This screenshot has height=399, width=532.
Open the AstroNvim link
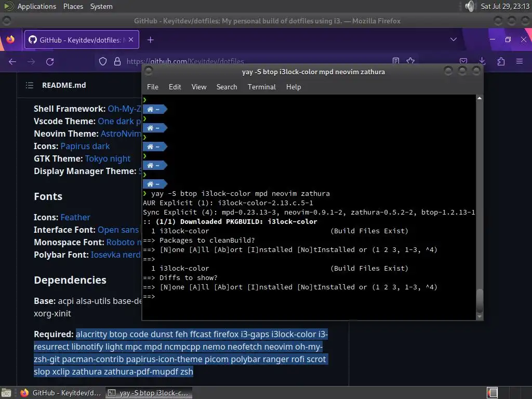121,134
